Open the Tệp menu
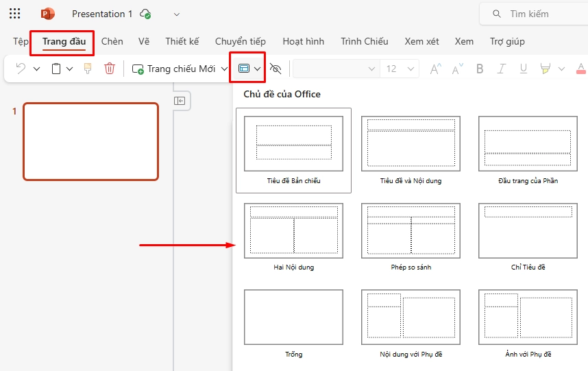The image size is (588, 371). click(x=21, y=41)
